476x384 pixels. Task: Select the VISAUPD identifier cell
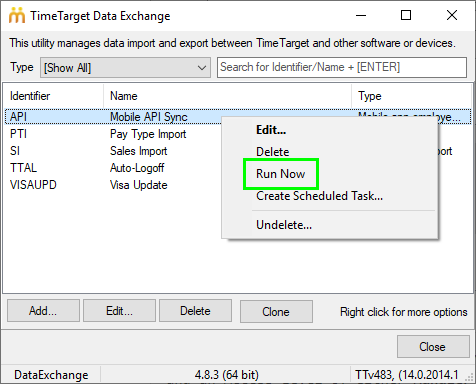(33, 185)
